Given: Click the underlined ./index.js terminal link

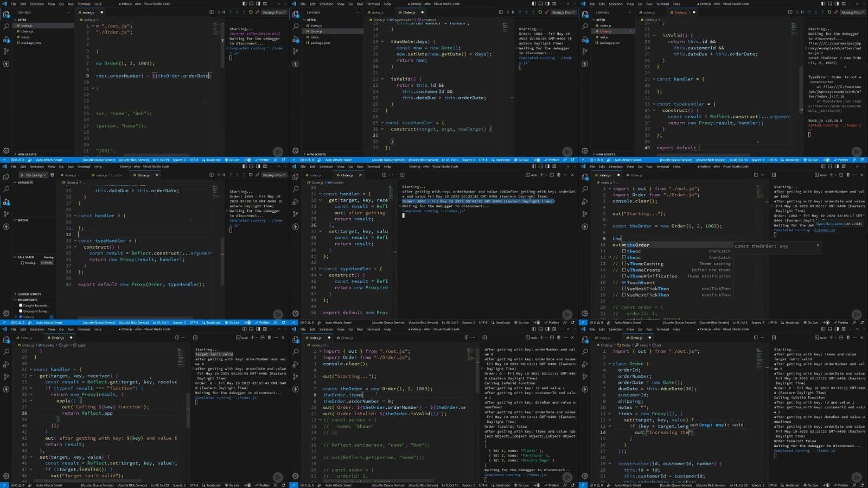Looking at the screenshot, I should [x=824, y=230].
